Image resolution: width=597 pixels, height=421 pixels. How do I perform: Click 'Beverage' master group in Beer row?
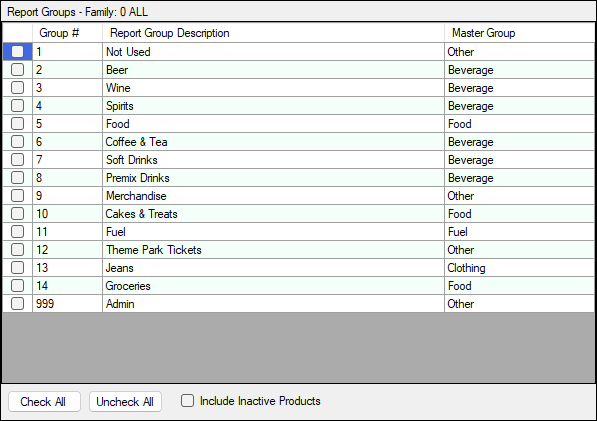point(519,70)
